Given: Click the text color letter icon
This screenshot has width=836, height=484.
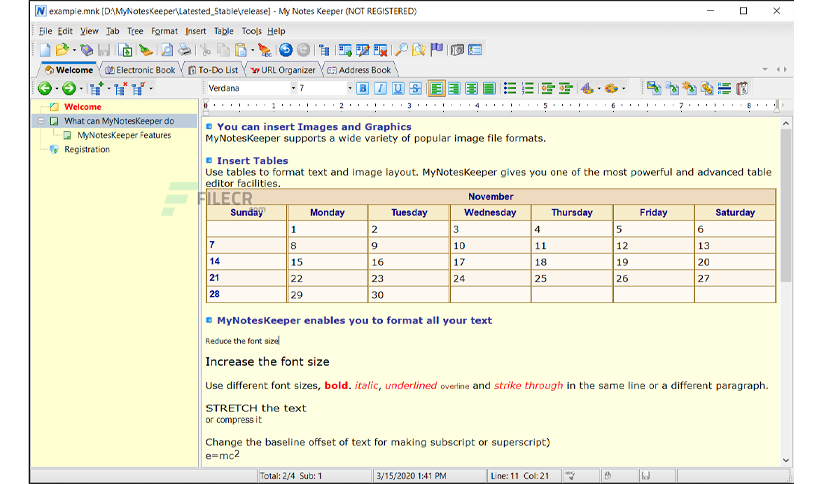Looking at the screenshot, I should 588,88.
